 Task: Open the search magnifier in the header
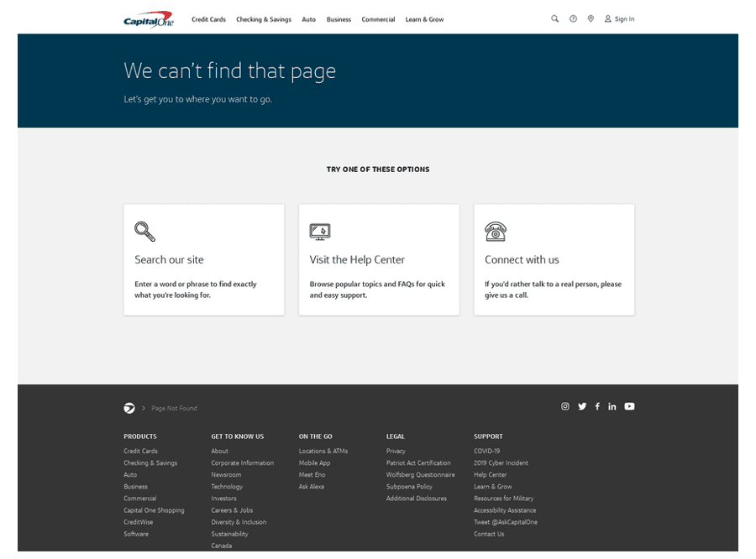[555, 18]
